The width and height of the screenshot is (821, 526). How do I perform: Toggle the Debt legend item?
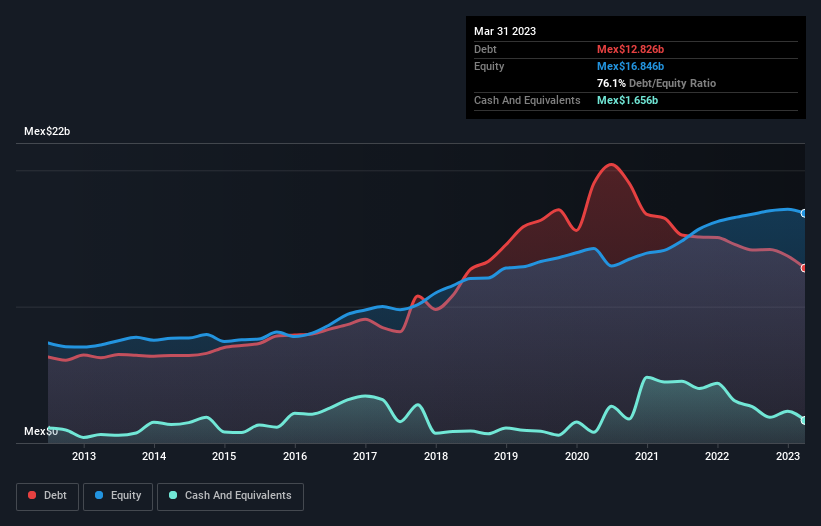pos(46,495)
